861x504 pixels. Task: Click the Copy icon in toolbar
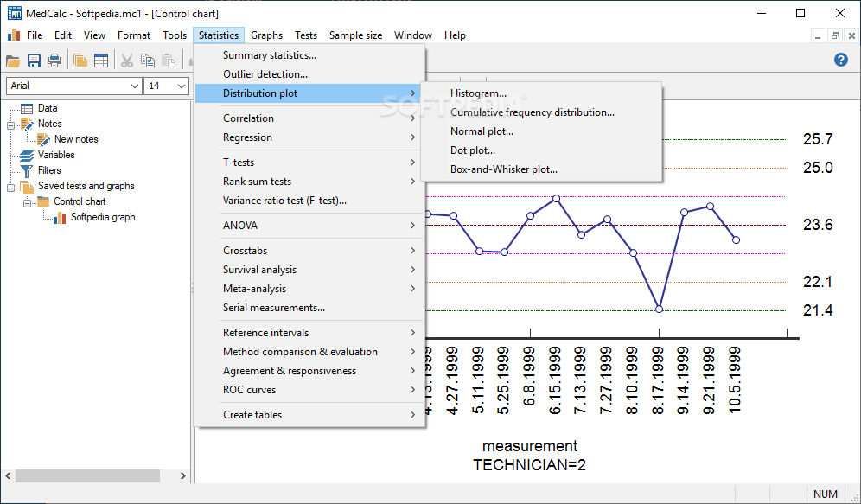148,61
